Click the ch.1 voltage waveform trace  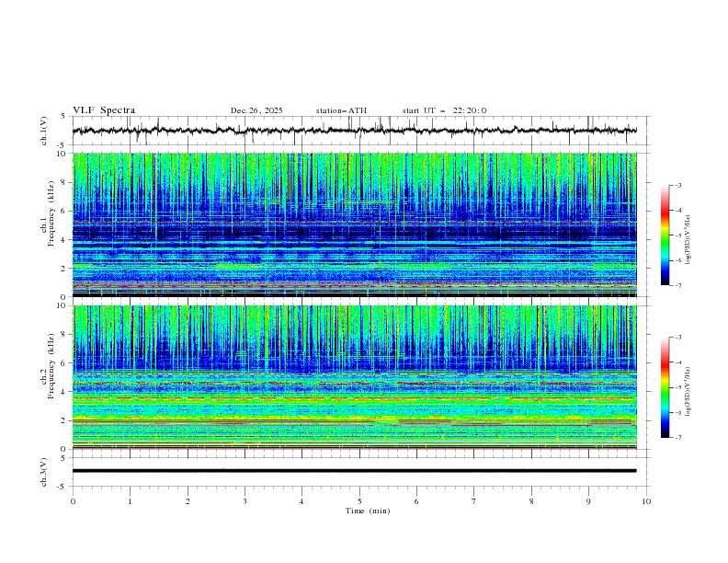354,131
